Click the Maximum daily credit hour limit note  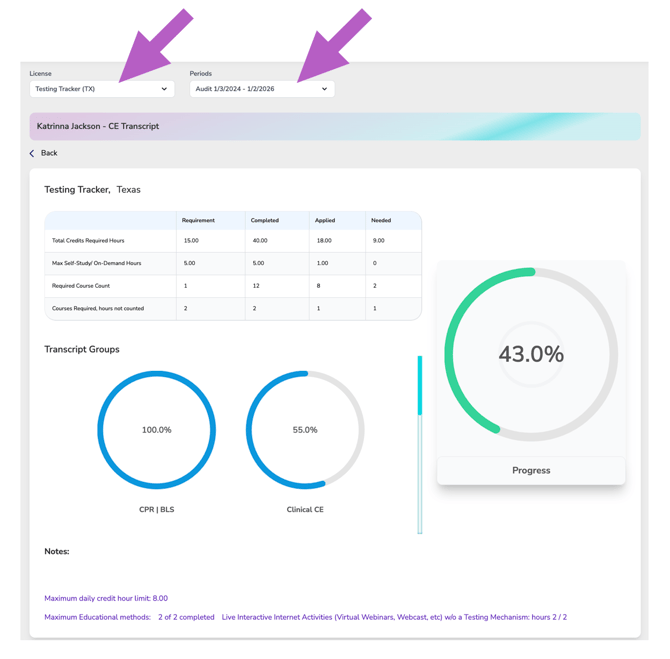coord(106,598)
